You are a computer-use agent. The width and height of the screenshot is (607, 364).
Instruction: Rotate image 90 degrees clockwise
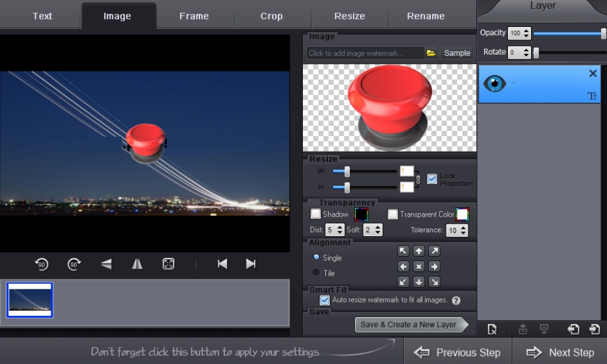[74, 264]
